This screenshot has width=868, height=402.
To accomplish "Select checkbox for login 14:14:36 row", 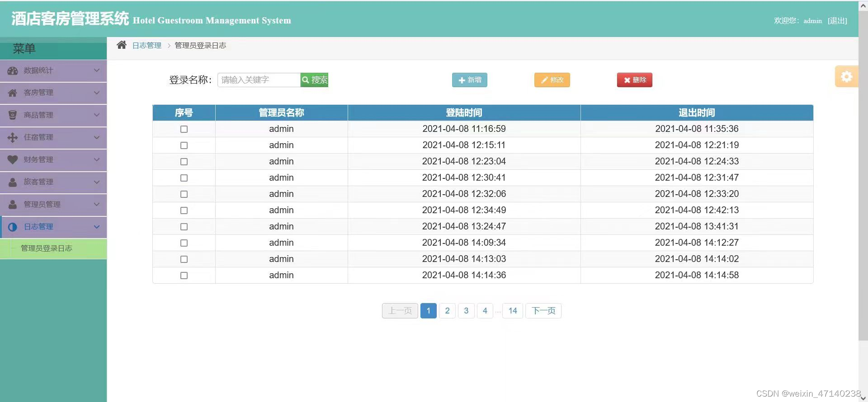I will [x=184, y=276].
